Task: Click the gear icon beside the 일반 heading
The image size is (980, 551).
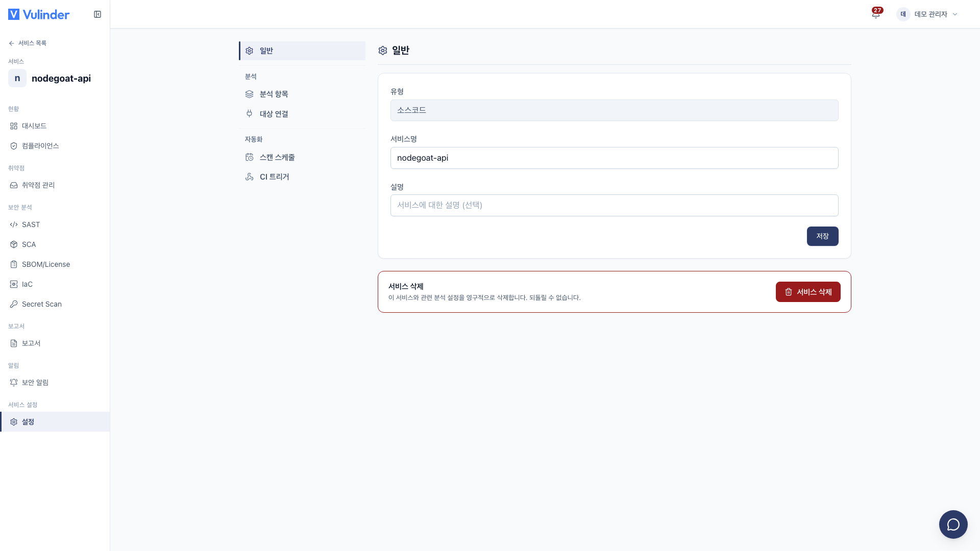Action: 383,51
